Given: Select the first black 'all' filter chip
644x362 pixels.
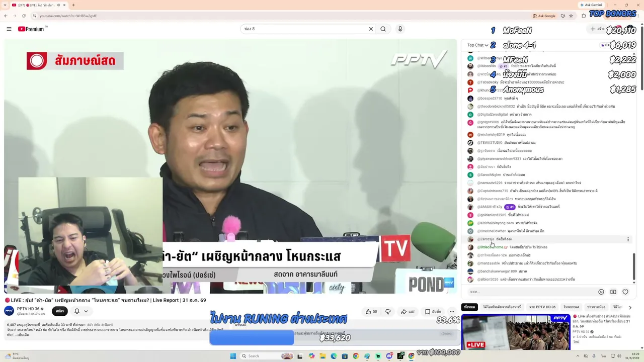Looking at the screenshot, I should coord(469,307).
